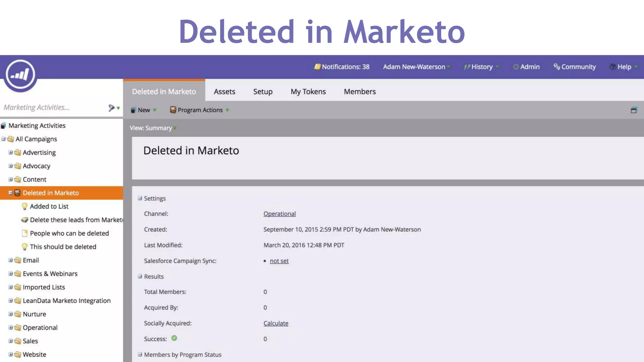The image size is (644, 362).
Task: Expand the Imported Lists folder
Action: click(10, 287)
